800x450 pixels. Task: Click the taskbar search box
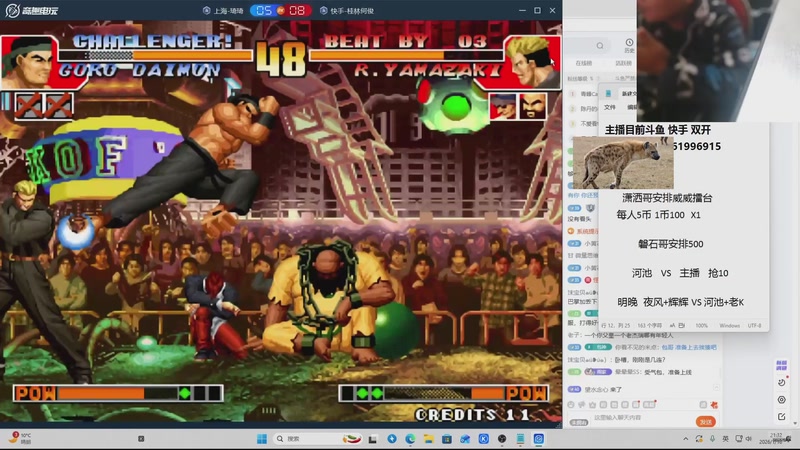point(318,439)
